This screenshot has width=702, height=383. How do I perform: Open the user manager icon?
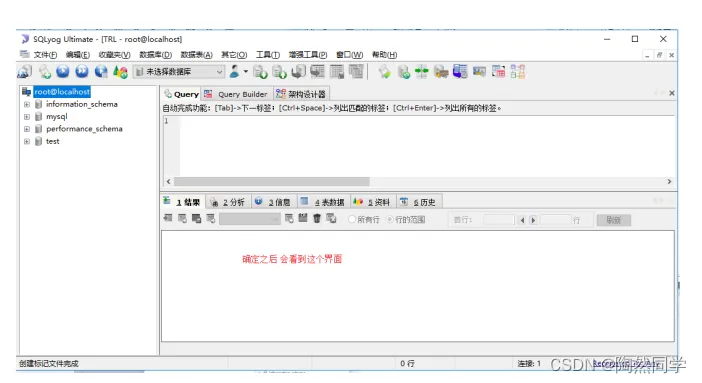click(x=234, y=71)
